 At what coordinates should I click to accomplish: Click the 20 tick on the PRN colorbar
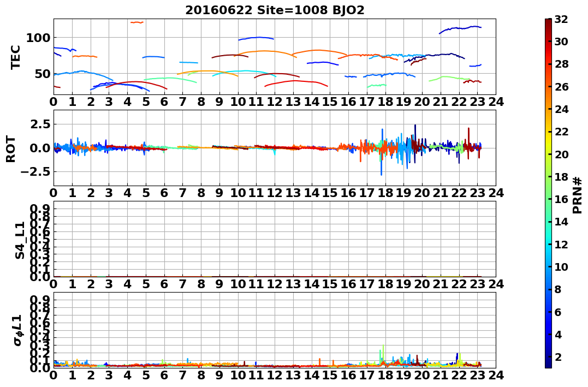click(x=561, y=154)
